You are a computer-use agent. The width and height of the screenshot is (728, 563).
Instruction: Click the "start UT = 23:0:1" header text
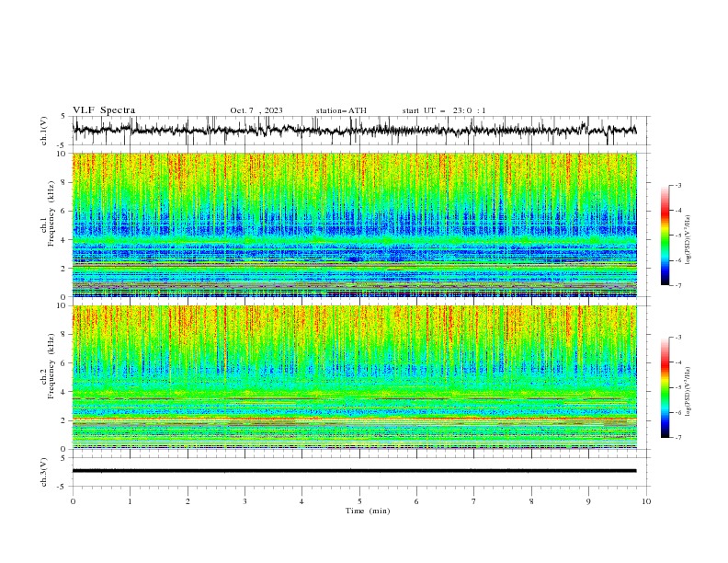pyautogui.click(x=444, y=110)
